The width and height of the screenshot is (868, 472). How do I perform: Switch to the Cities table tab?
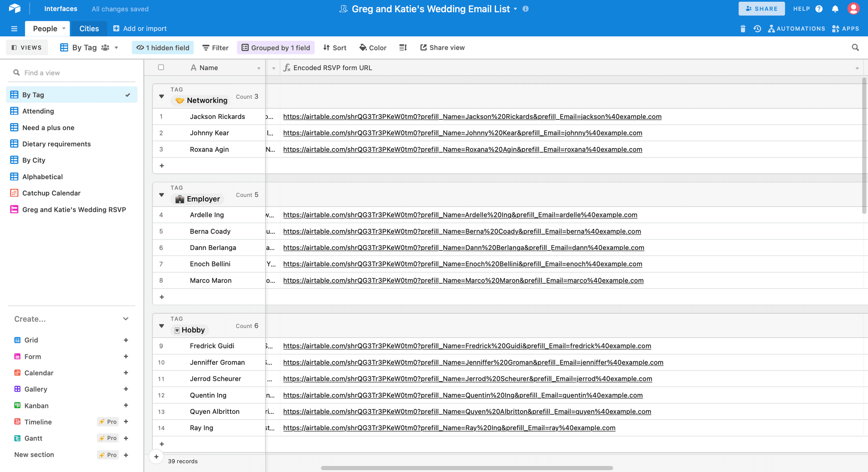tap(89, 29)
